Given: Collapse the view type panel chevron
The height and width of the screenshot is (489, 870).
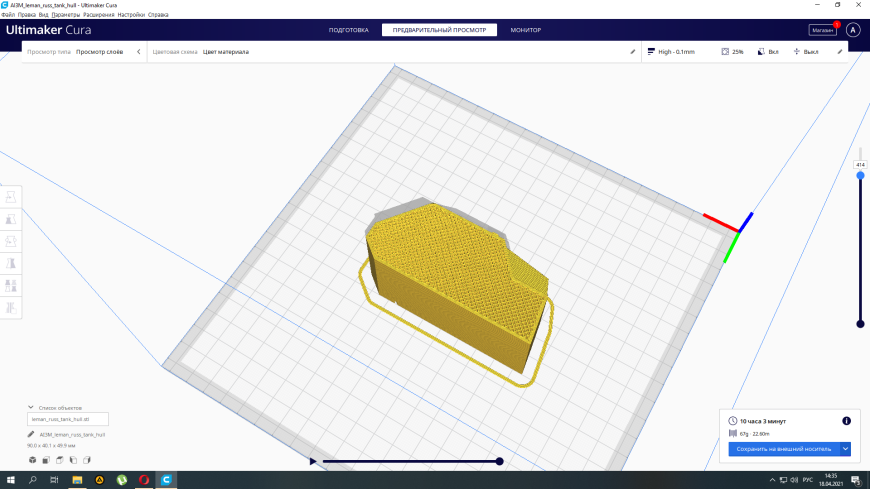Looking at the screenshot, I should click(139, 52).
